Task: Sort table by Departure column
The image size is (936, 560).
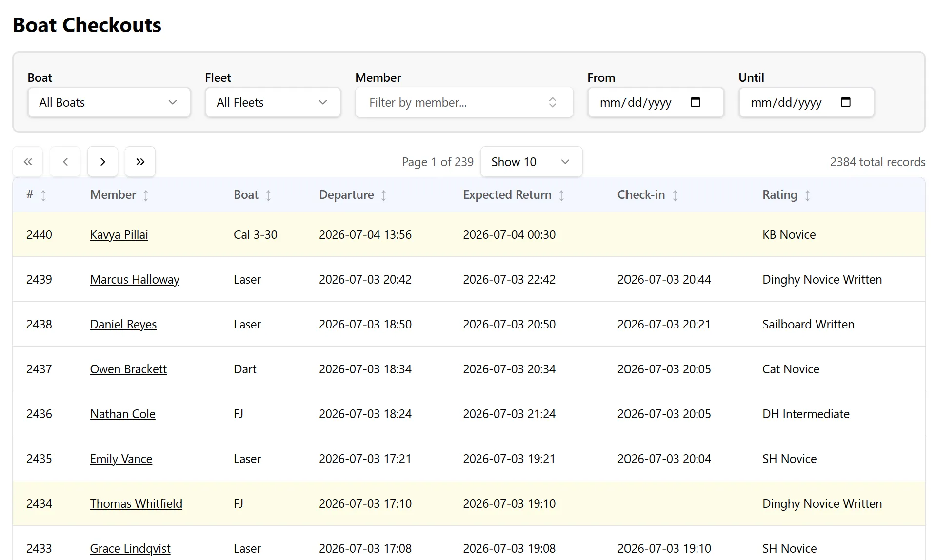Action: [x=384, y=195]
